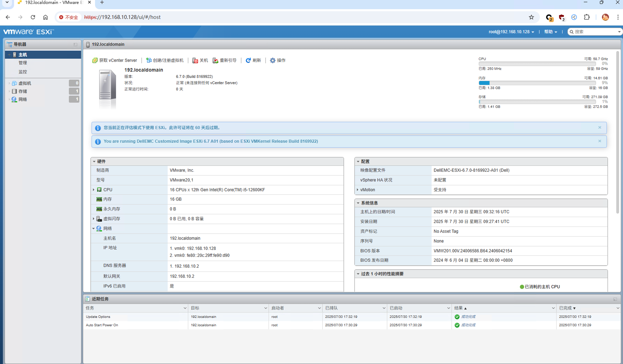
Task: Minimize the Recent tasks panel
Action: click(615, 299)
